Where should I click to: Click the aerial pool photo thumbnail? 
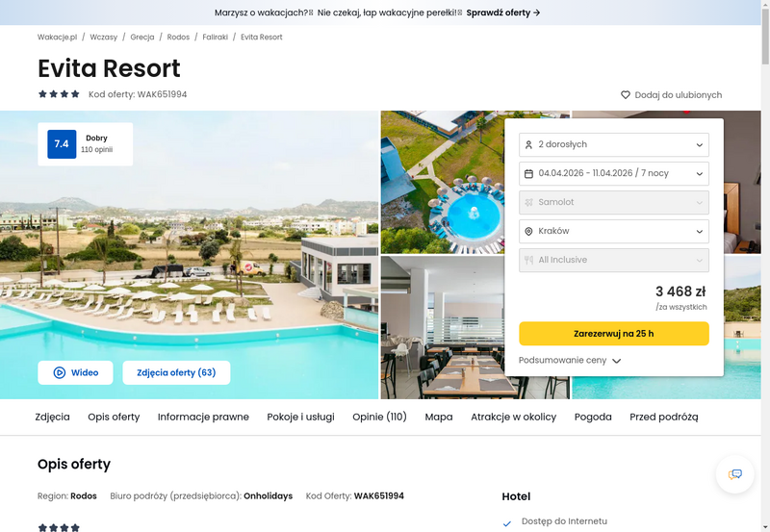point(443,182)
